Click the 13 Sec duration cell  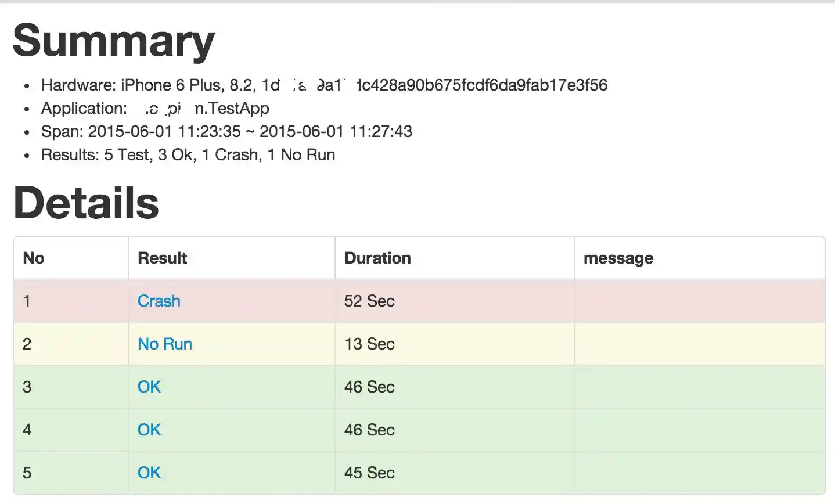pos(369,344)
